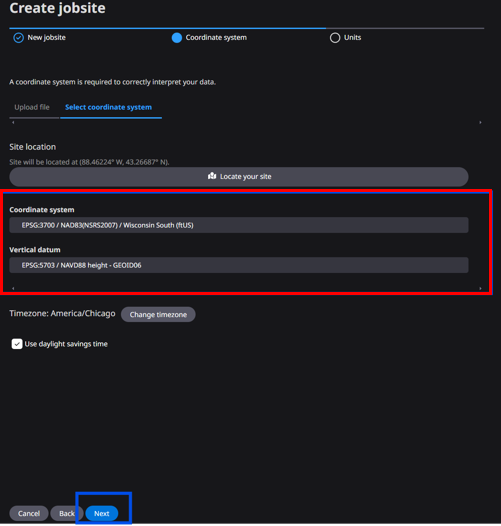
Task: Click the Coordinate system step circle
Action: click(x=177, y=38)
